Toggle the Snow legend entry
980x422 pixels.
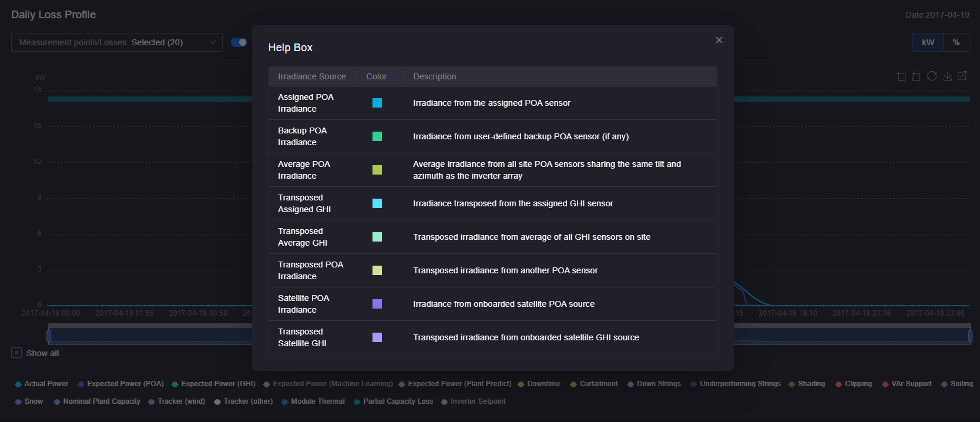[29, 401]
